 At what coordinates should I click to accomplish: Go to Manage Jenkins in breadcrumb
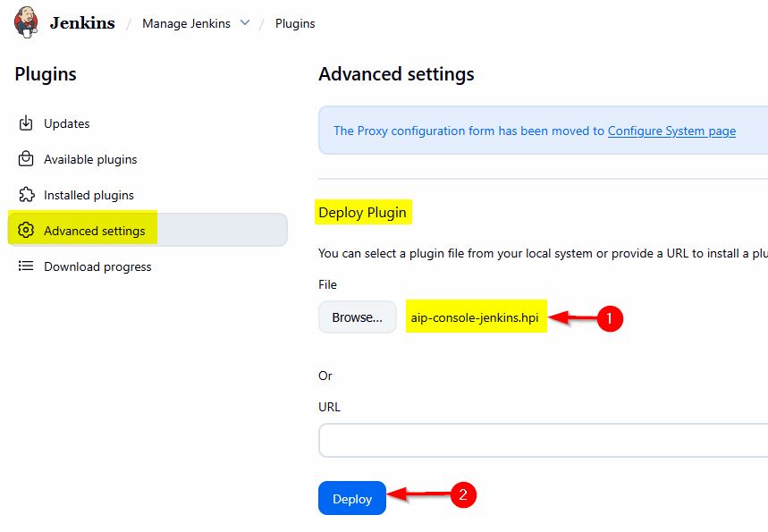[x=186, y=23]
